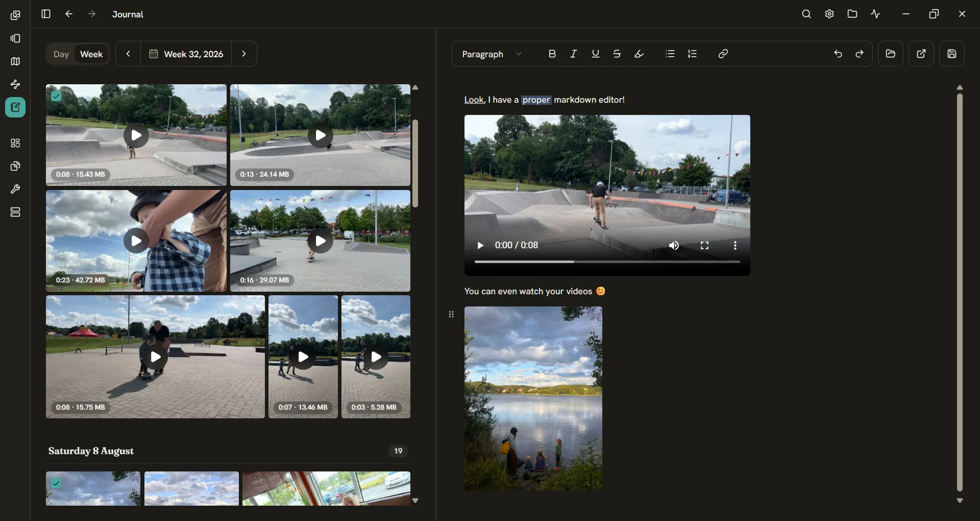Undo the last edit
Viewport: 980px width, 521px height.
tap(838, 54)
